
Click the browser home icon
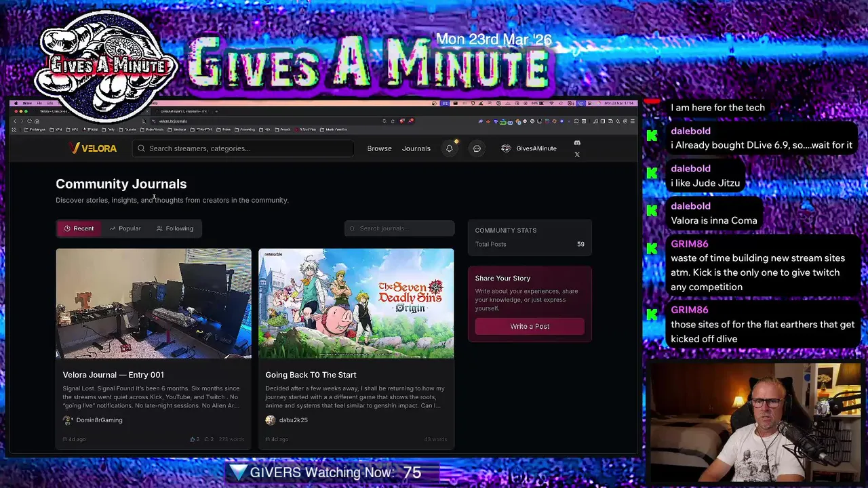coord(37,121)
